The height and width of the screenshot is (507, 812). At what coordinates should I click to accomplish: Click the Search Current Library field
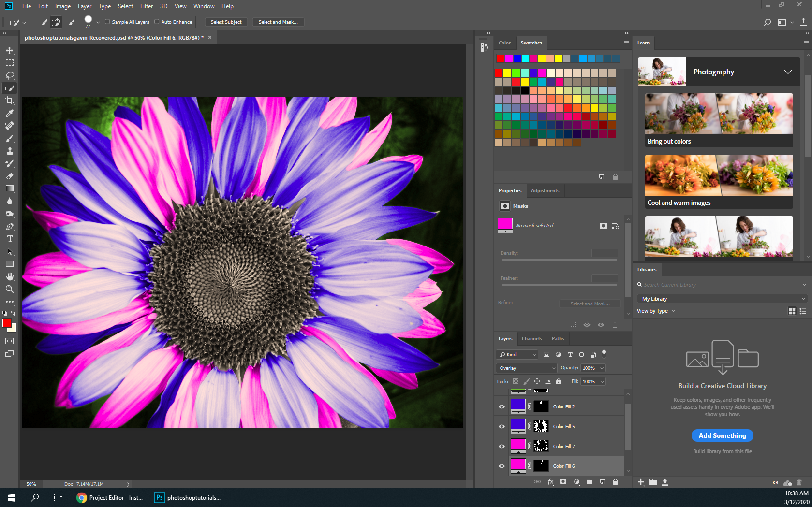click(x=723, y=285)
